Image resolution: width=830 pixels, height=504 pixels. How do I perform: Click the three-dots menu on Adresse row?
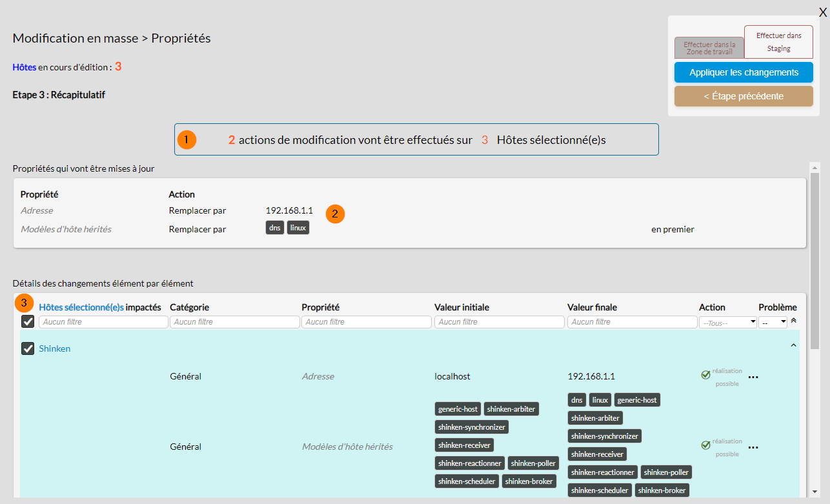point(753,377)
